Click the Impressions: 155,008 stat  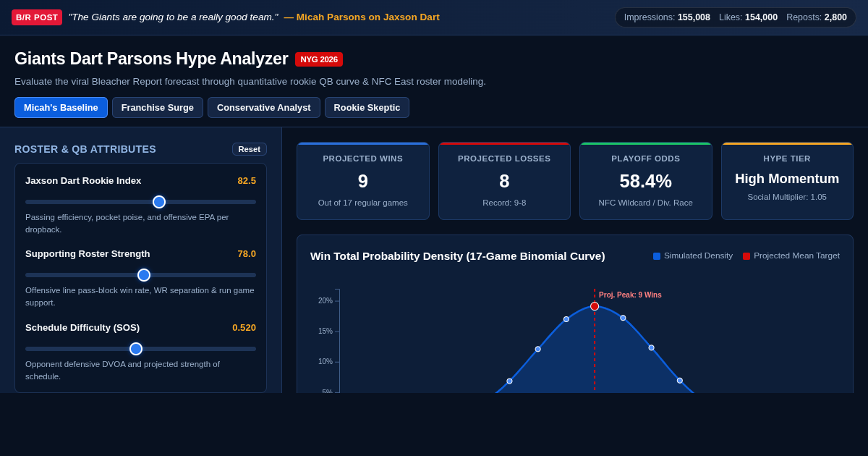point(667,17)
